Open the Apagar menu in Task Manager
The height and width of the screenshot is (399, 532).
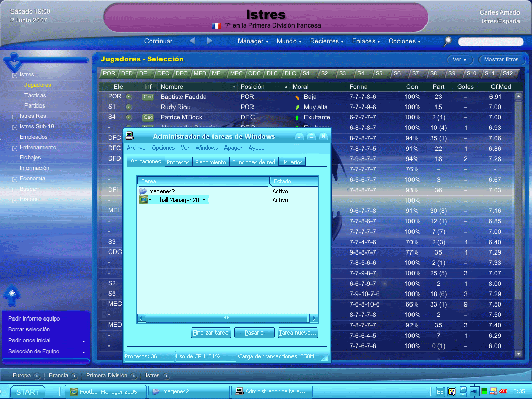[233, 148]
